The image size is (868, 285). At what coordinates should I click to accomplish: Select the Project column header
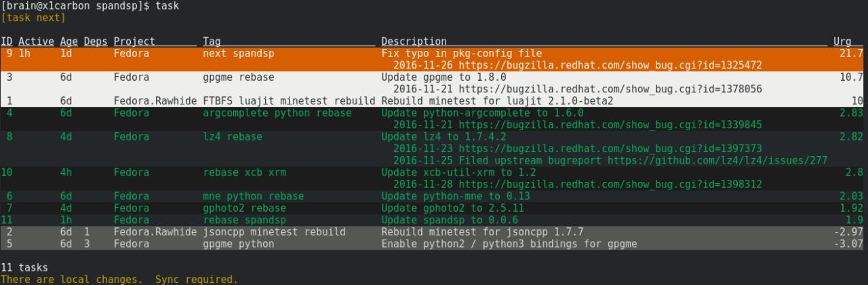134,41
